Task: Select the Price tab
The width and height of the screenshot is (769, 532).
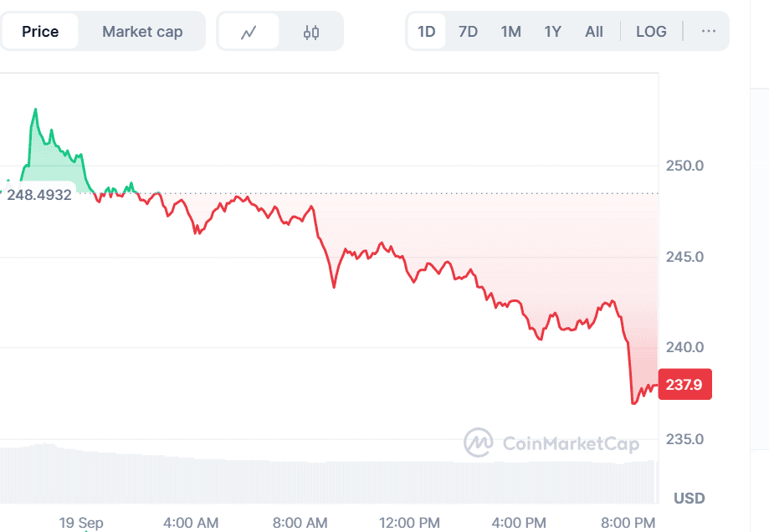Action: click(x=39, y=31)
